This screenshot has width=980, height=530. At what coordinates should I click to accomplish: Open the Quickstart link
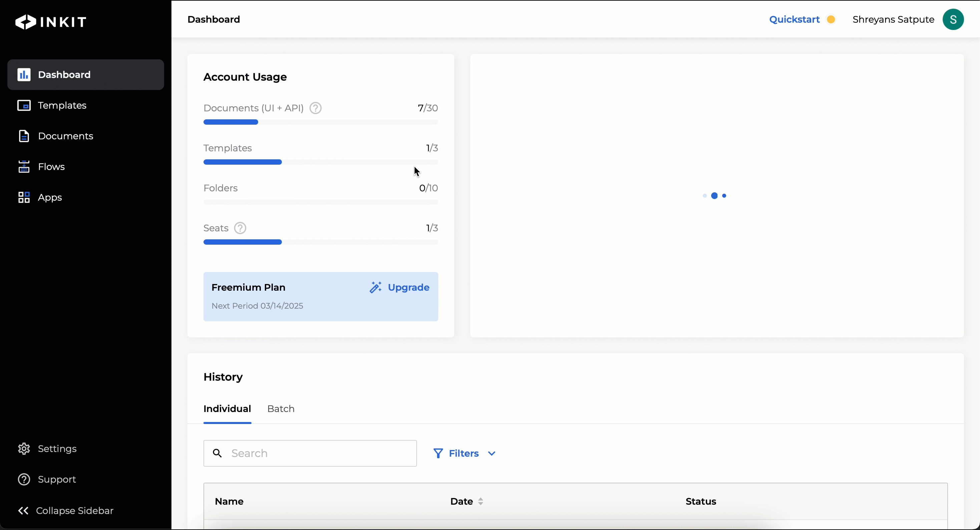pos(794,19)
